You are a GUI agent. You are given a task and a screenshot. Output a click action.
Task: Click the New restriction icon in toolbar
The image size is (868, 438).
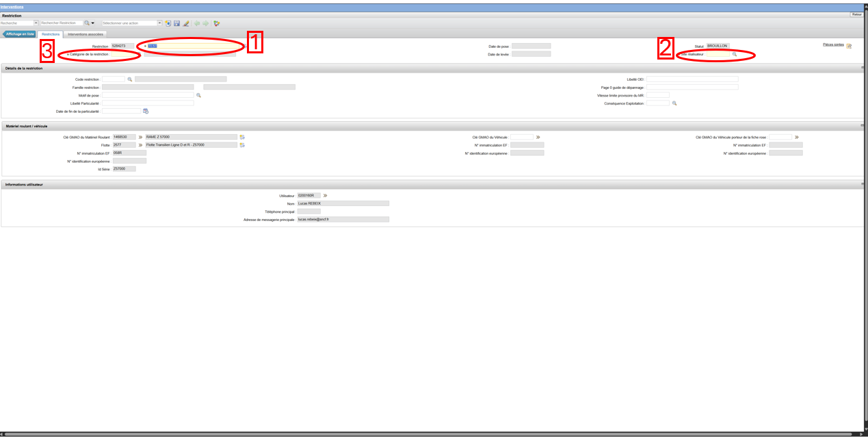(168, 23)
